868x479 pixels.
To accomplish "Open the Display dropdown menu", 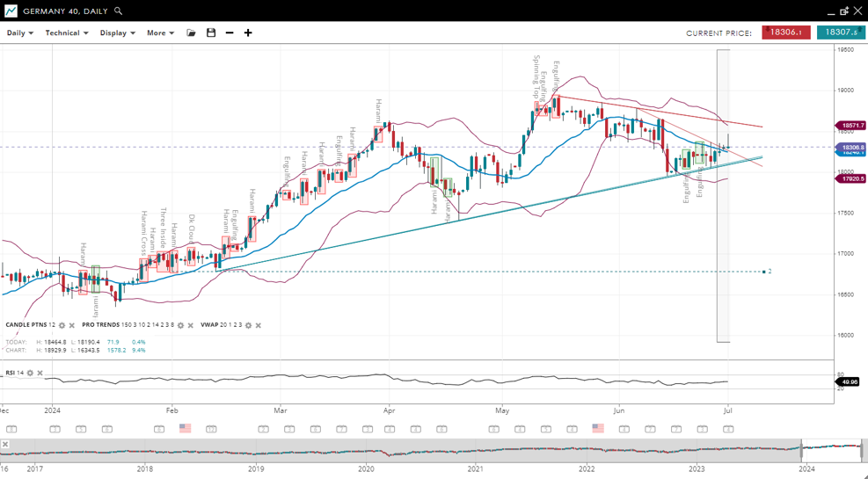I will pyautogui.click(x=117, y=33).
